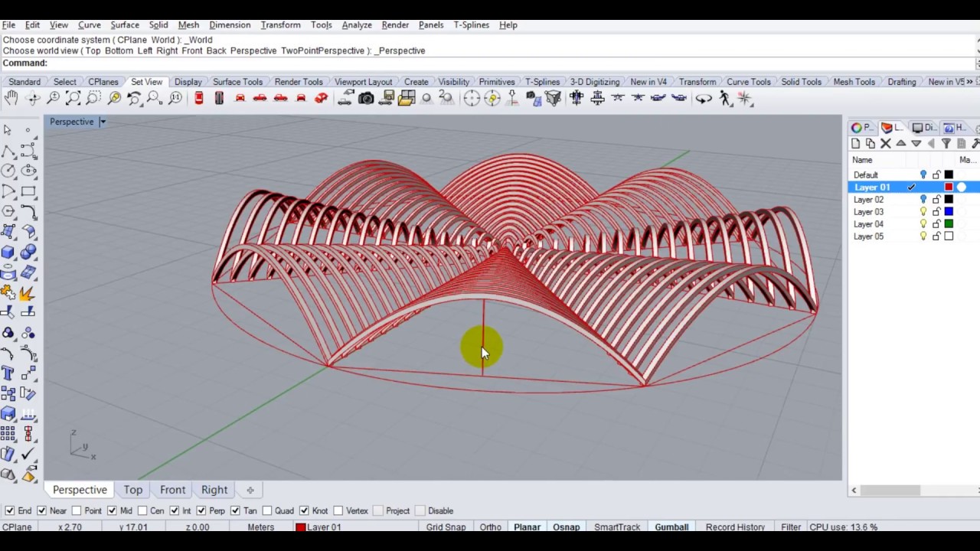Toggle the Perp osnap checkbox

click(x=201, y=510)
